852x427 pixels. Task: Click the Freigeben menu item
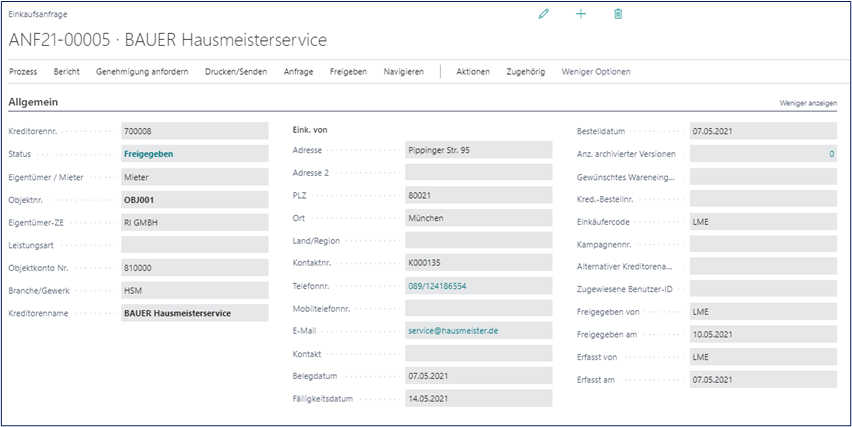348,72
